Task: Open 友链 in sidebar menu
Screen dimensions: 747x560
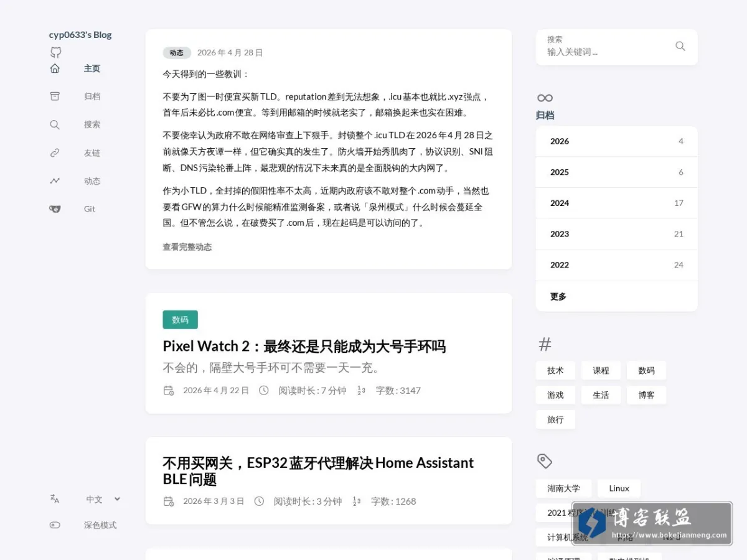Action: tap(92, 153)
